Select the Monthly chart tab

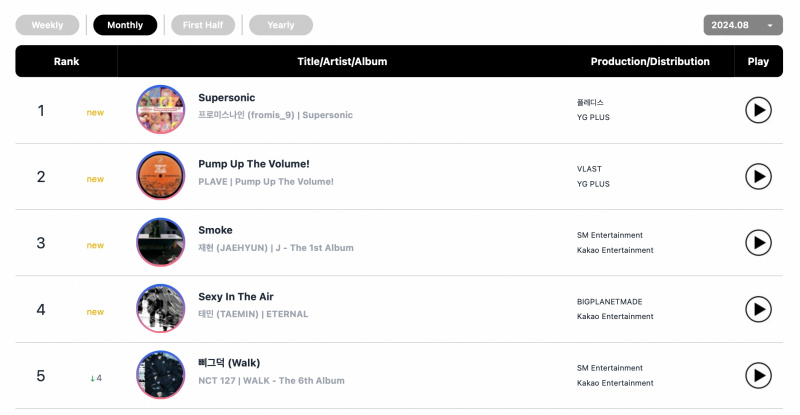pyautogui.click(x=125, y=25)
